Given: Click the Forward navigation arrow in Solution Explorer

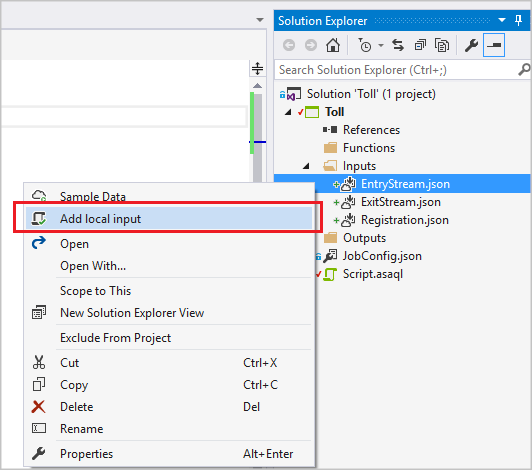Looking at the screenshot, I should pyautogui.click(x=311, y=45).
